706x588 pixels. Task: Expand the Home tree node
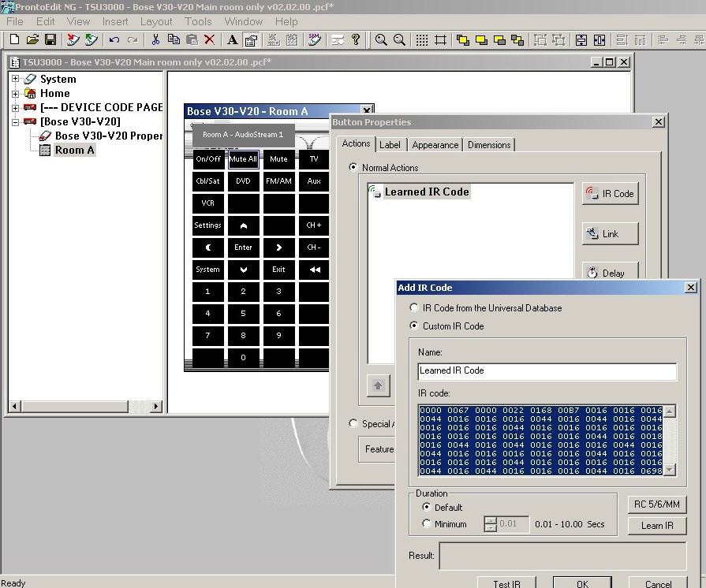pyautogui.click(x=15, y=93)
